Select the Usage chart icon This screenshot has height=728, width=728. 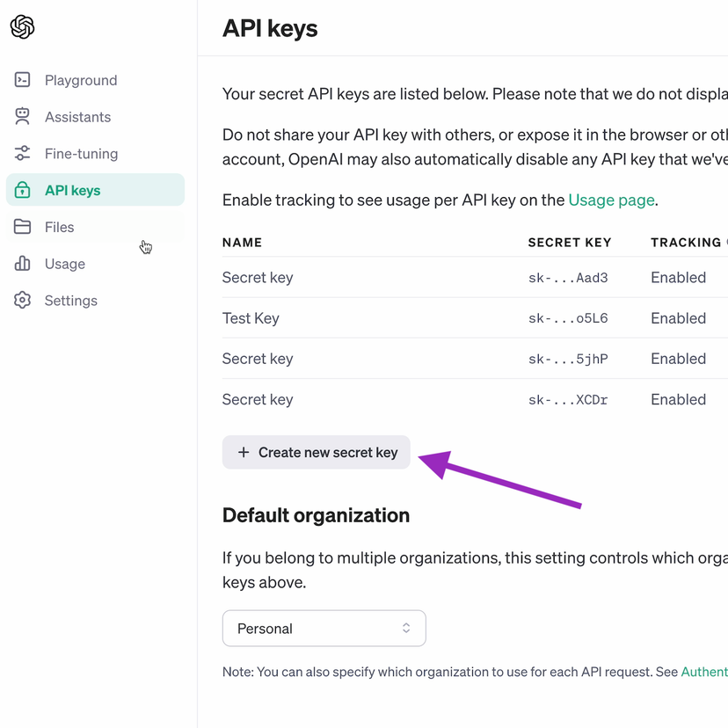click(x=22, y=264)
